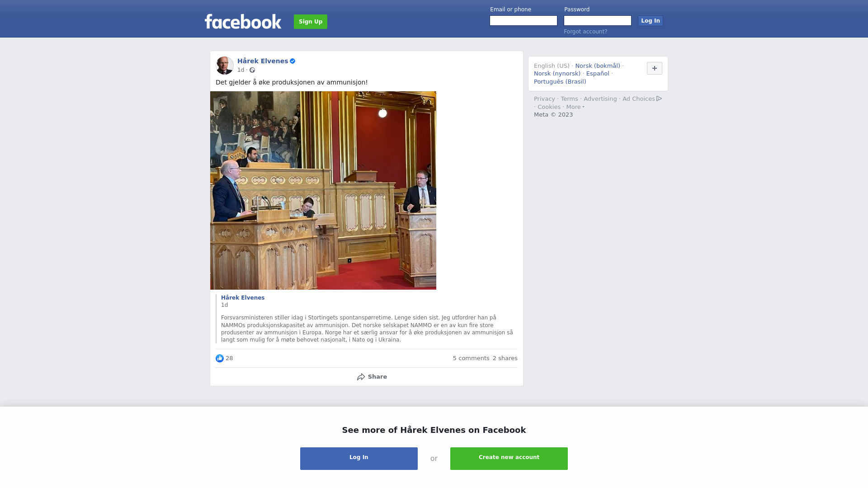Open the Forgot account link

(585, 32)
